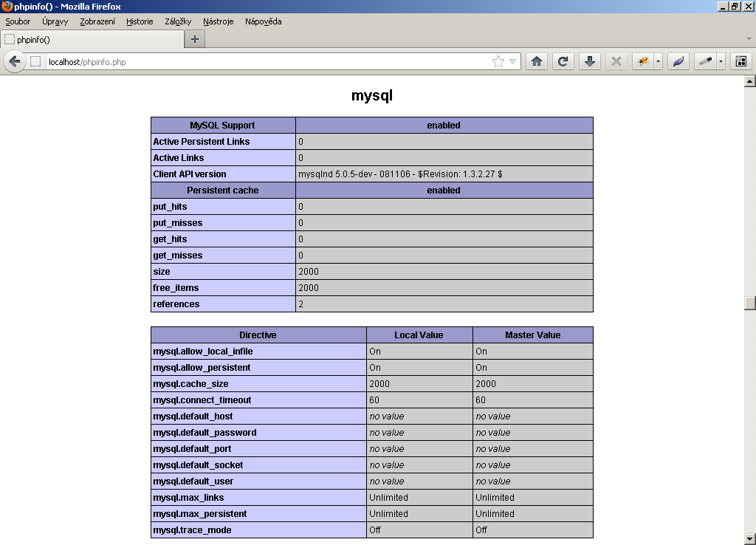
Task: Click the rightmost toolbar panel icon
Action: pyautogui.click(x=740, y=61)
